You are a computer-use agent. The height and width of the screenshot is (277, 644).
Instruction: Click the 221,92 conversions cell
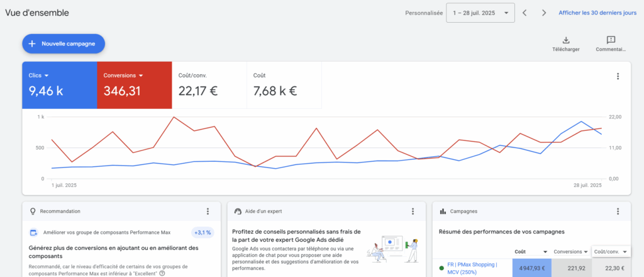(x=572, y=268)
